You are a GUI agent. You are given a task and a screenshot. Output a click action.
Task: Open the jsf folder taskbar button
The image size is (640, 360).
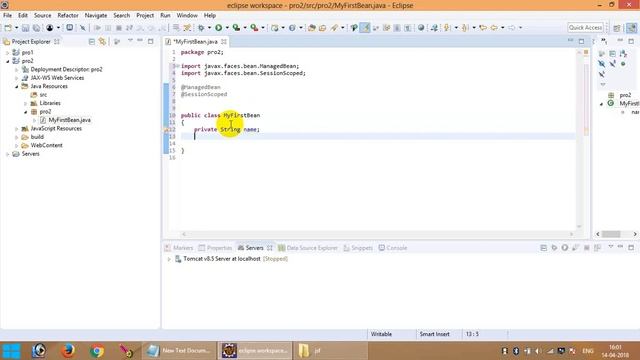pos(330,351)
